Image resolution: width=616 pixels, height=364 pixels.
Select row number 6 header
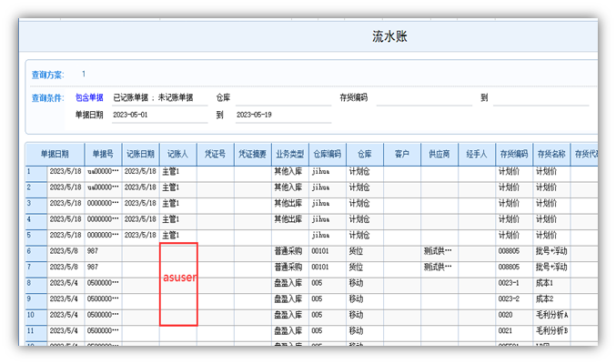click(36, 253)
